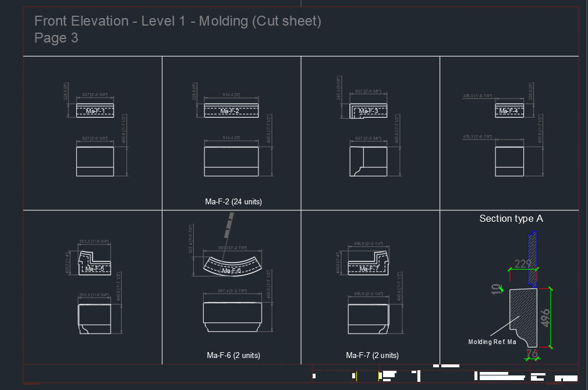Pick the '229' section dimension
Screen dimensions: 588x390
(523, 264)
